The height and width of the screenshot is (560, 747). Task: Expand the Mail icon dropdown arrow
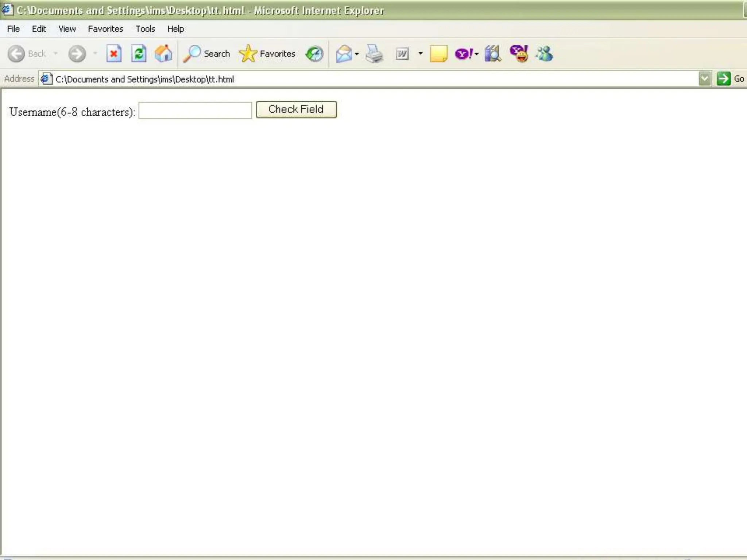coord(357,54)
